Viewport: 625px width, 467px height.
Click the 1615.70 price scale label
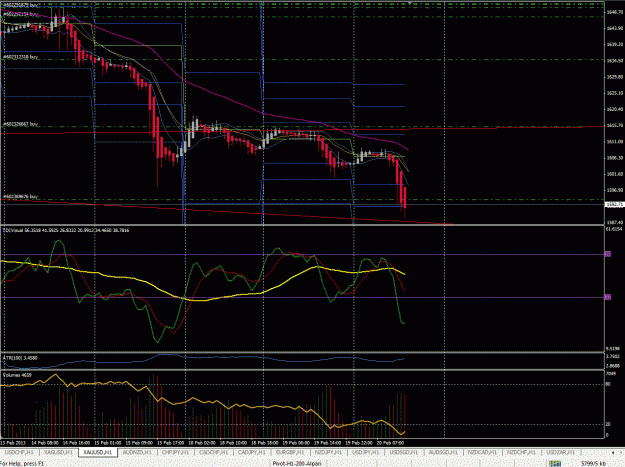click(614, 125)
